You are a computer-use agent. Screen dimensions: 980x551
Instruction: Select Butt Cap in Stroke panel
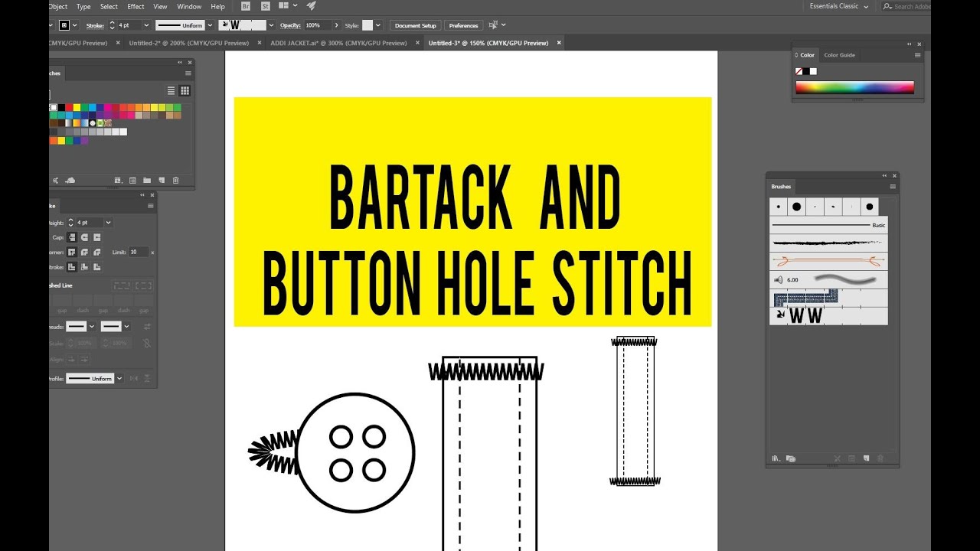click(x=71, y=237)
